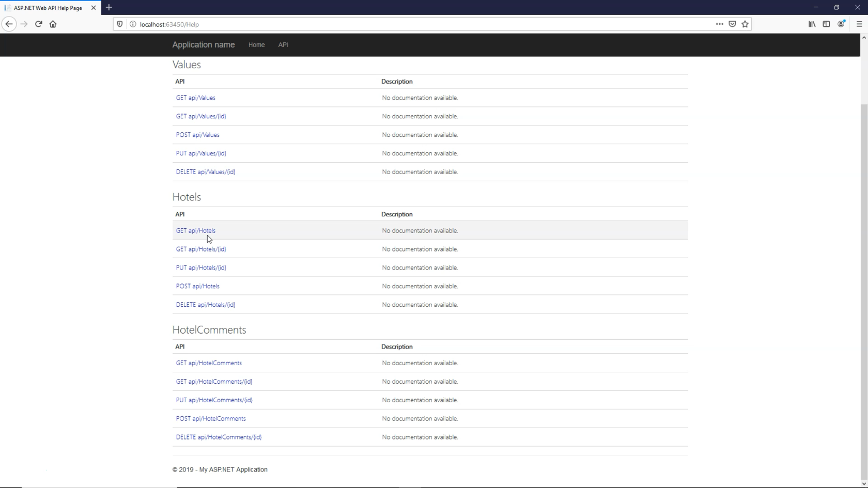Open the Home nav item
This screenshot has width=868, height=488.
[x=256, y=45]
